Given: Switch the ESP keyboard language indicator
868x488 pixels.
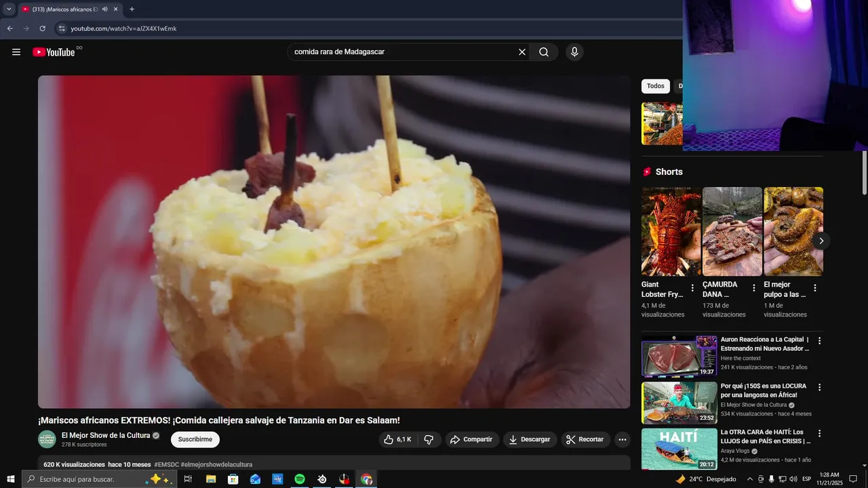Looking at the screenshot, I should click(x=806, y=479).
